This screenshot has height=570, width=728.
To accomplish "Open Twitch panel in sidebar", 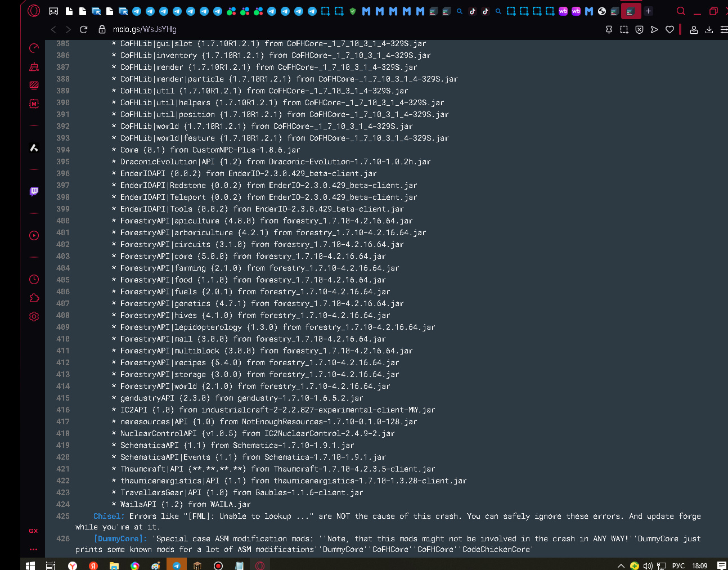I will tap(34, 191).
